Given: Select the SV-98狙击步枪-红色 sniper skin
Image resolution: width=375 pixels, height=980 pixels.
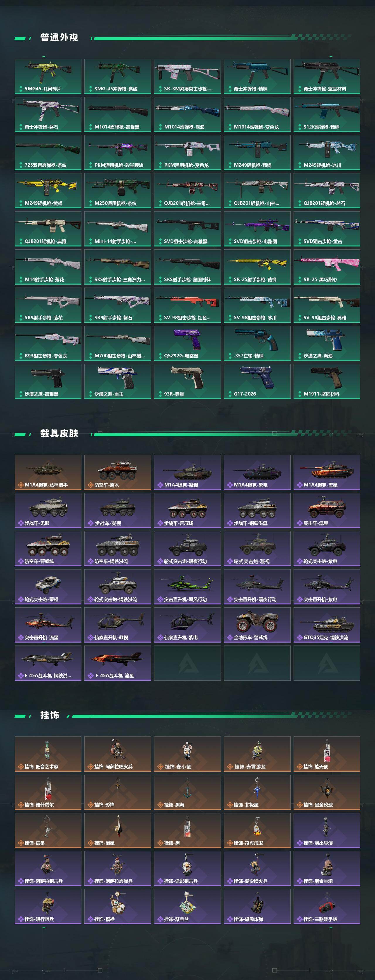Looking at the screenshot, I should click(x=187, y=305).
